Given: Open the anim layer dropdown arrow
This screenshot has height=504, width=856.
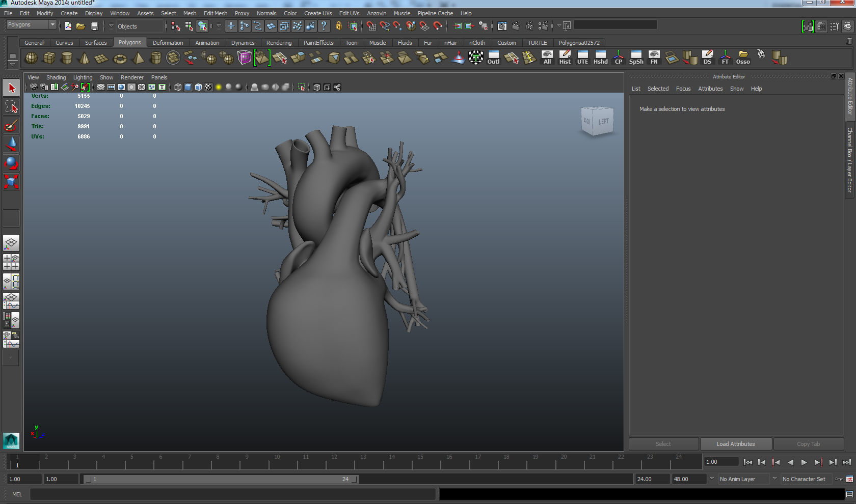Looking at the screenshot, I should pos(712,479).
